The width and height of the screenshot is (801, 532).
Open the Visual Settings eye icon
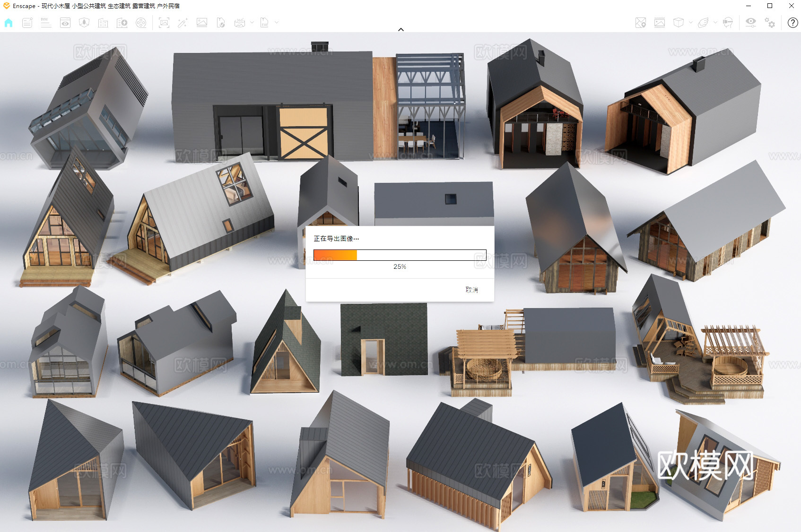point(750,23)
